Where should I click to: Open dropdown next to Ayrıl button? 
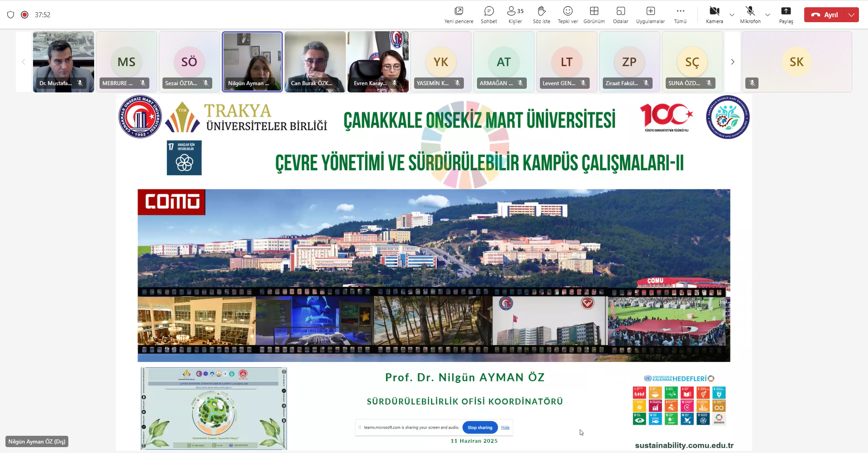[852, 15]
